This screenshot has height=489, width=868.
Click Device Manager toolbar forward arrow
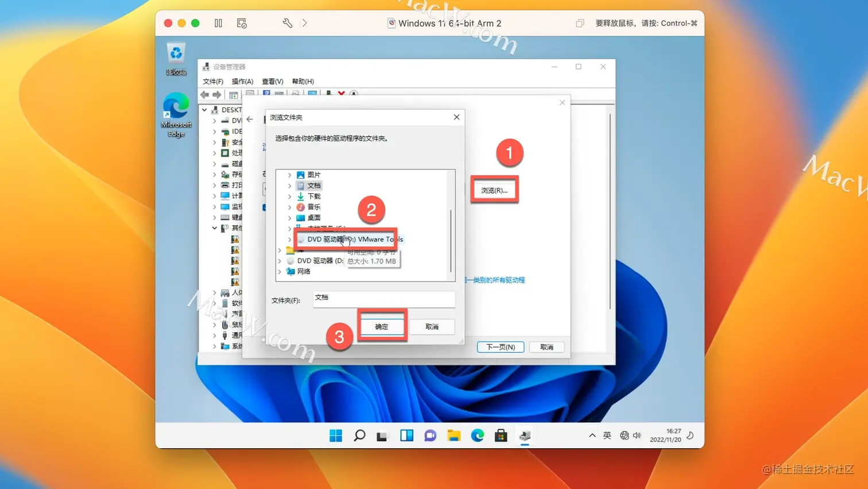[216, 94]
